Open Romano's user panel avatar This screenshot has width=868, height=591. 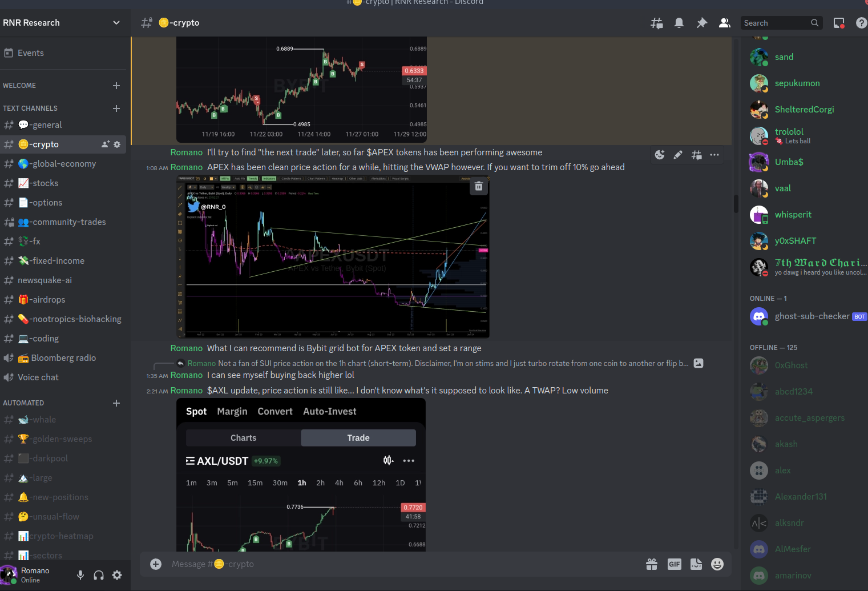(x=9, y=574)
